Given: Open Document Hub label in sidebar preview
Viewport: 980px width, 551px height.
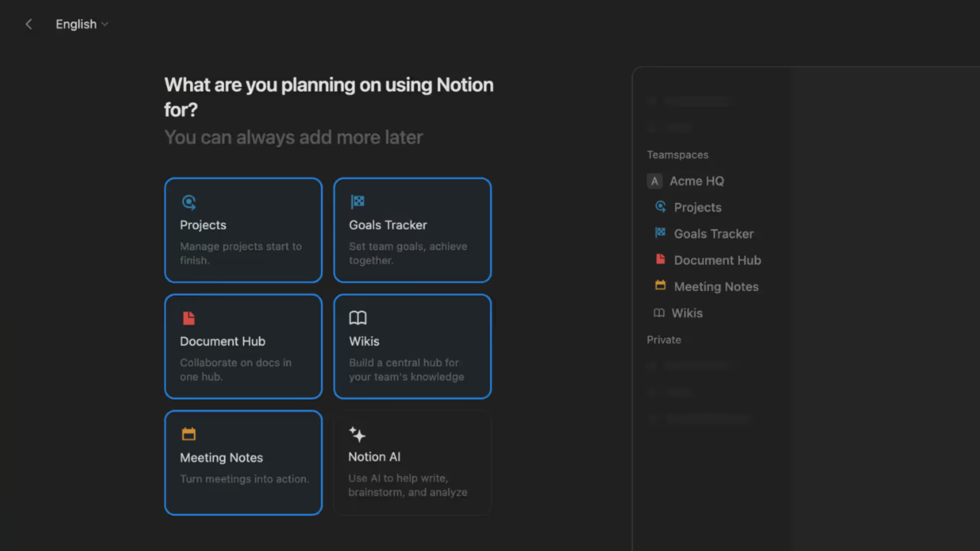Looking at the screenshot, I should point(717,260).
